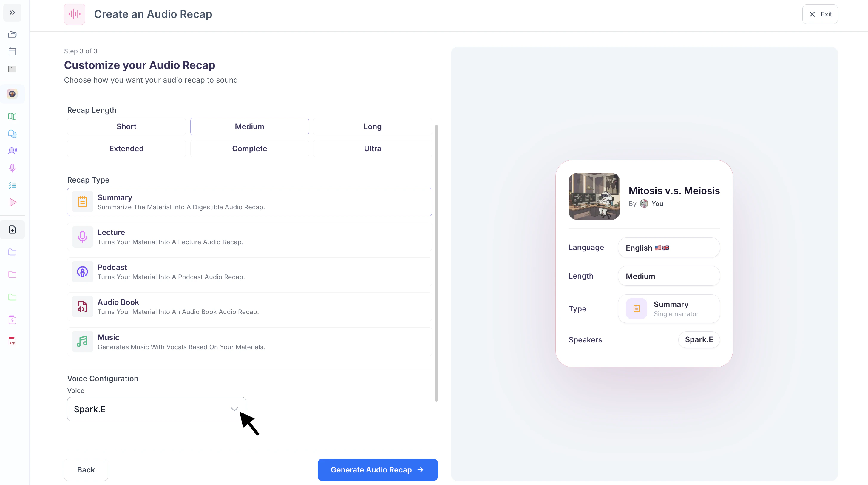Click the Mitosis v.s. Meiosis cover thumbnail

coord(594,197)
